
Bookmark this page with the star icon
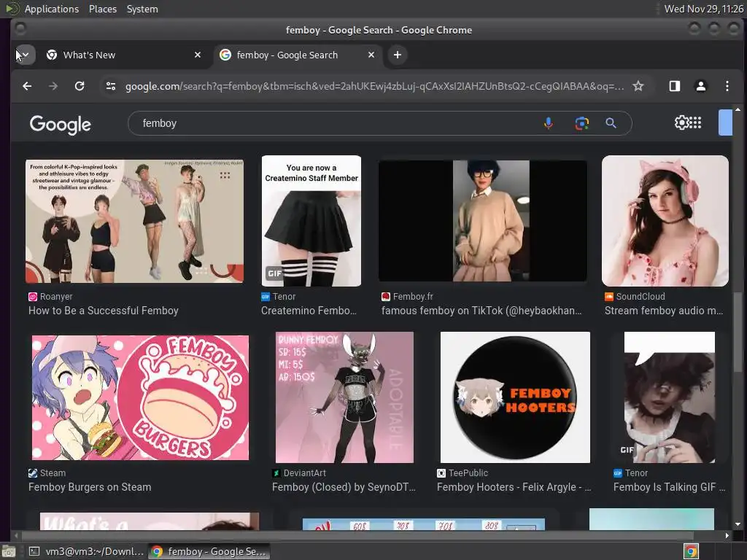tap(638, 86)
